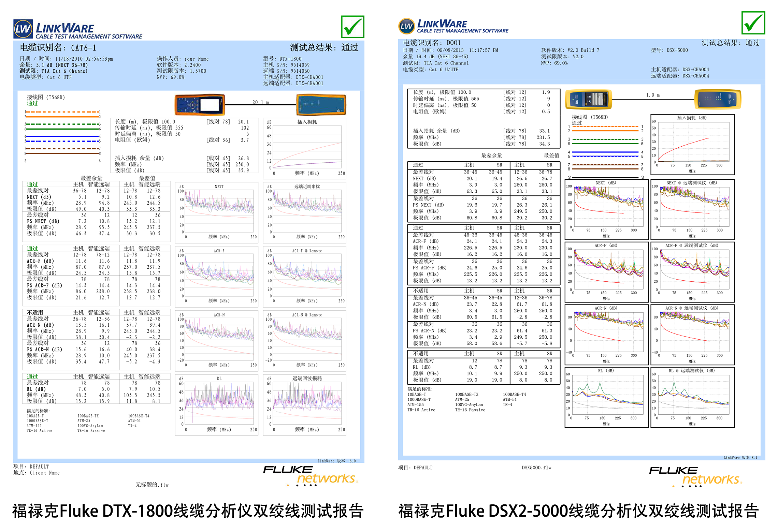Click the date text '09/08/2013 11:17:57 PM'
The width and height of the screenshot is (778, 532).
(x=467, y=50)
